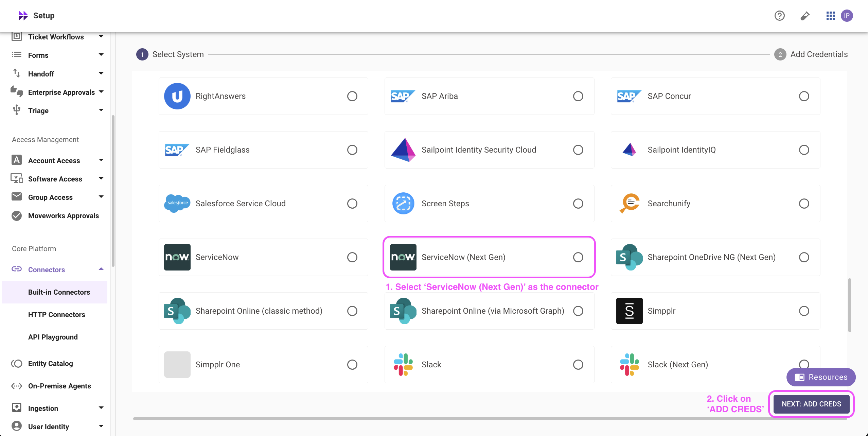Click the Salesforce Service Cloud logo

click(x=177, y=204)
